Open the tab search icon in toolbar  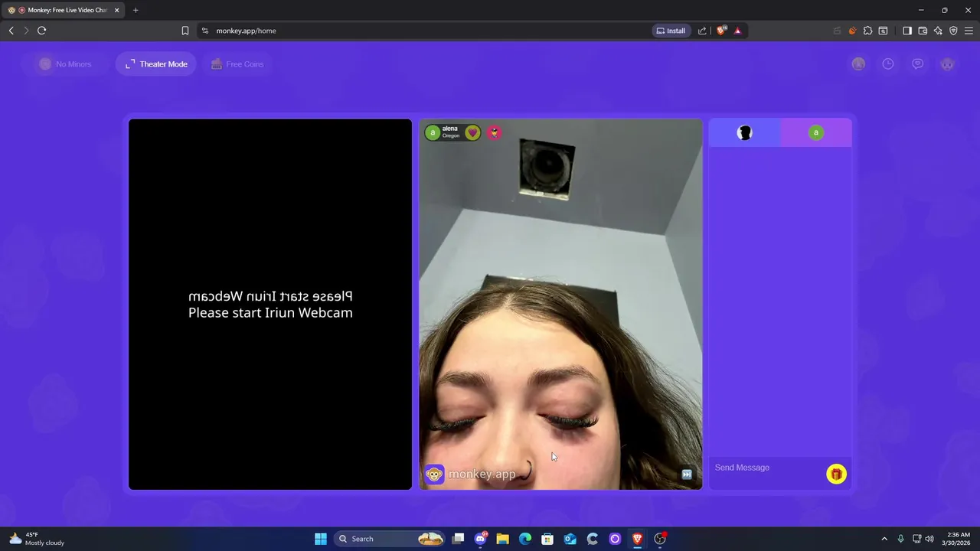883,31
